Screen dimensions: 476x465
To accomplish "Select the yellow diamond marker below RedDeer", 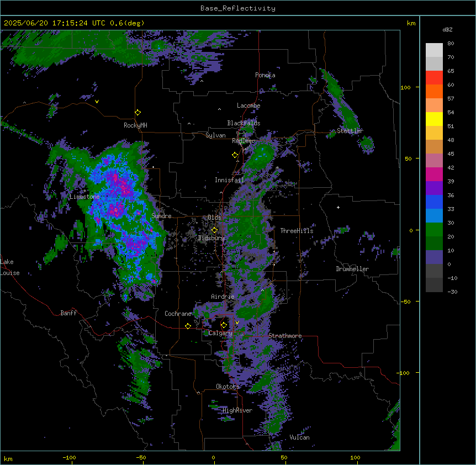I will click(235, 155).
